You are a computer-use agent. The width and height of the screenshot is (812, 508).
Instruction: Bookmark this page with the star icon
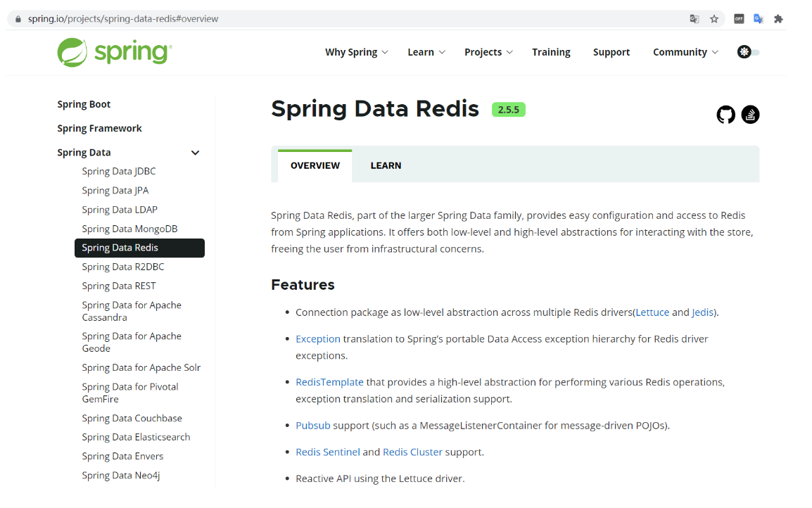click(714, 19)
